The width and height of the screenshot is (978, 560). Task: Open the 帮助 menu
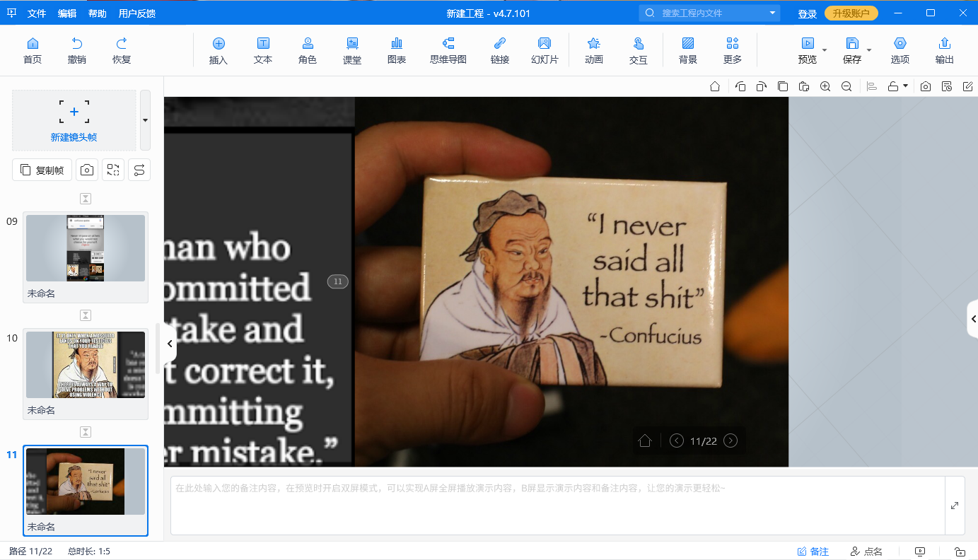point(98,13)
